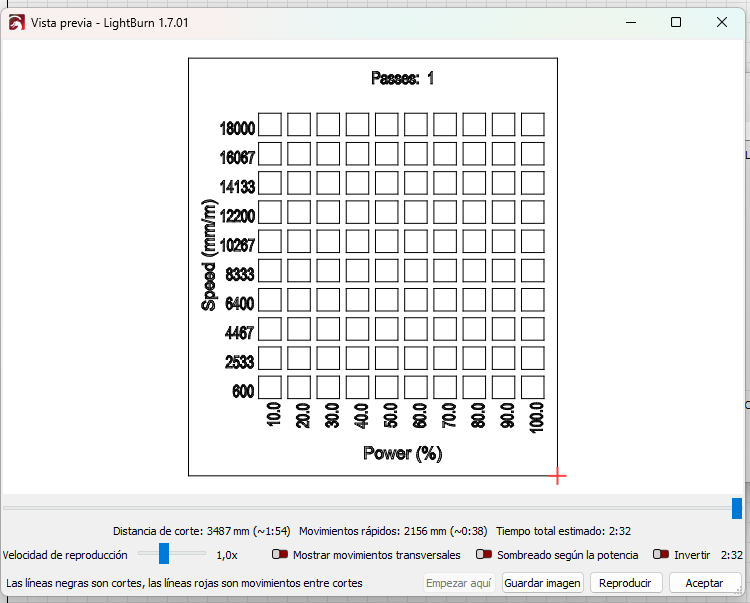This screenshot has width=750, height=603.
Task: Click the red crosshair origin marker
Action: [557, 476]
